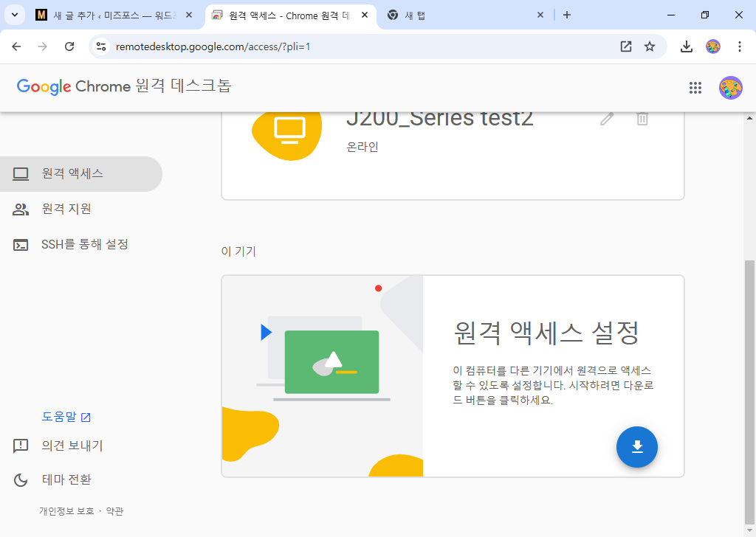
Task: Open page in app icon in address bar
Action: click(x=626, y=46)
